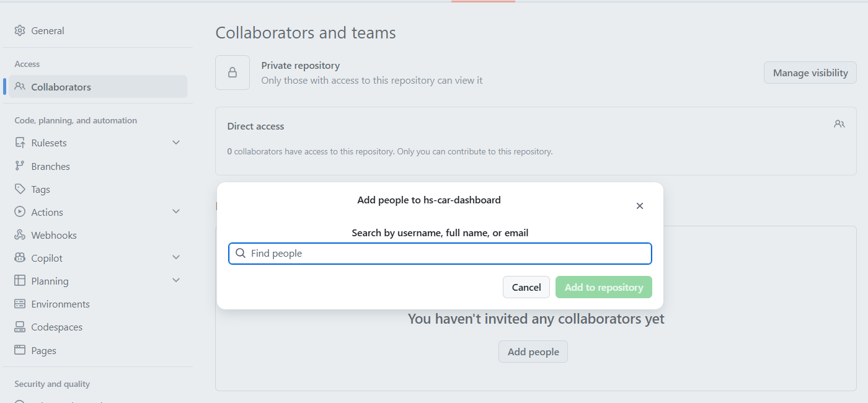Click the Codespaces icon
868x403 pixels.
20,327
